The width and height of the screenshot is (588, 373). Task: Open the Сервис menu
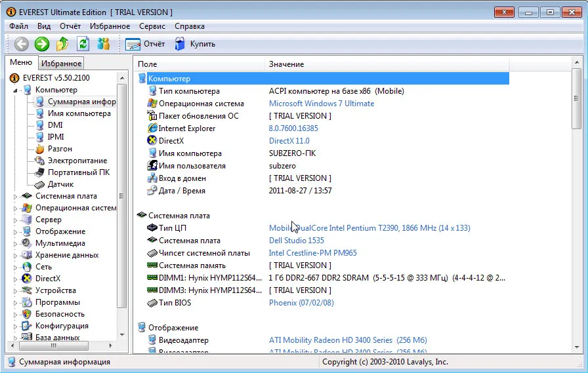(x=152, y=26)
